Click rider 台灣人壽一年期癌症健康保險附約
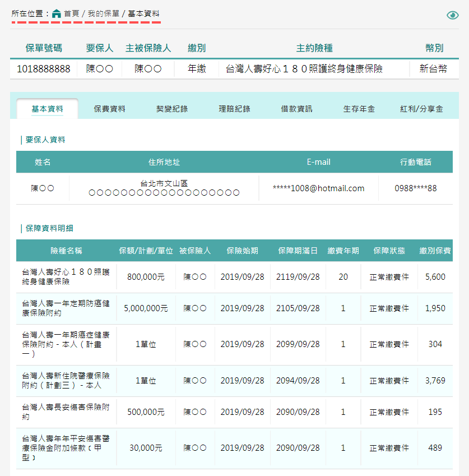The height and width of the screenshot is (476, 469). click(x=66, y=344)
